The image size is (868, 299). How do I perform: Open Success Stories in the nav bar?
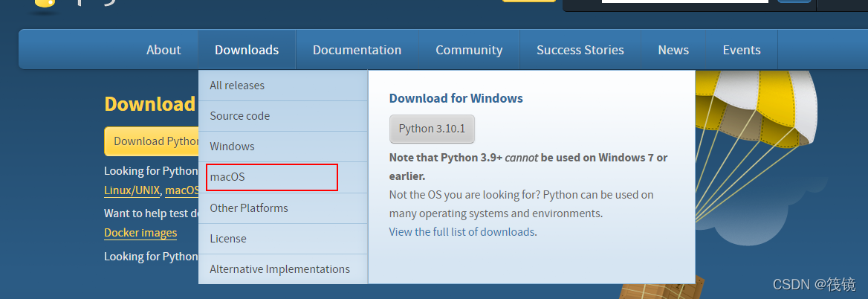coord(580,50)
